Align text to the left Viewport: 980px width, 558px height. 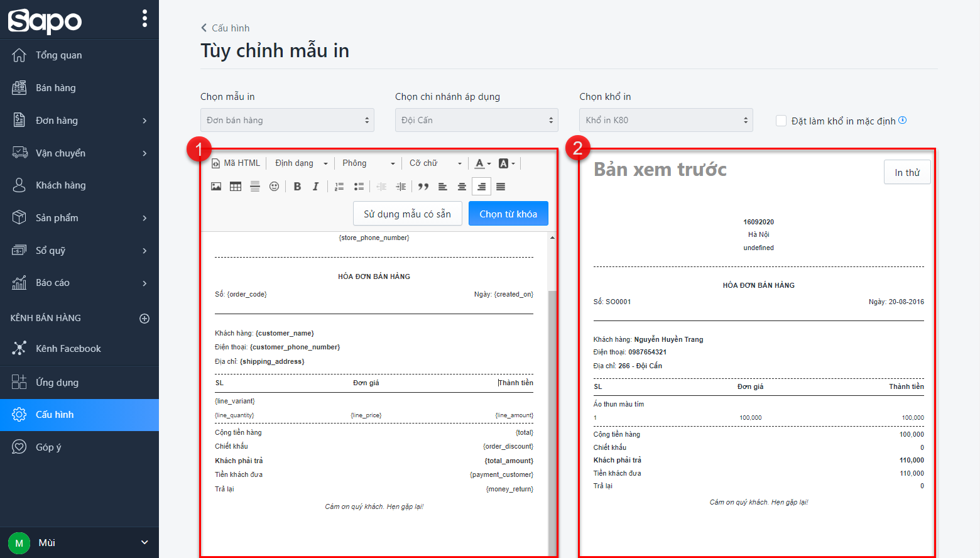[443, 187]
